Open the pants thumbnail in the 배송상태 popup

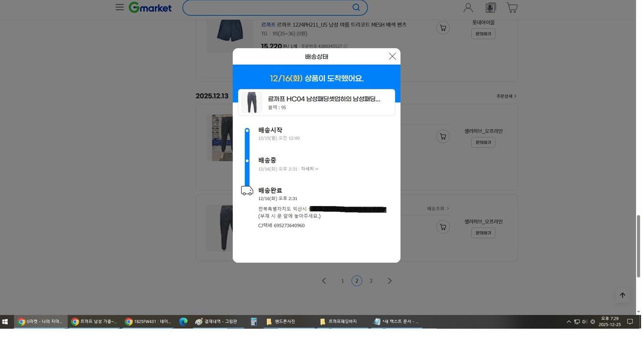(252, 102)
